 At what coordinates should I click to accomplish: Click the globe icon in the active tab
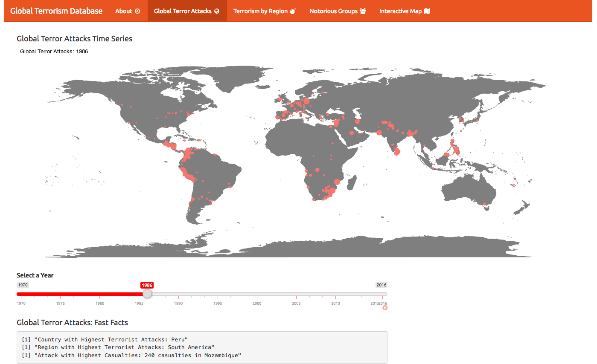pyautogui.click(x=217, y=11)
